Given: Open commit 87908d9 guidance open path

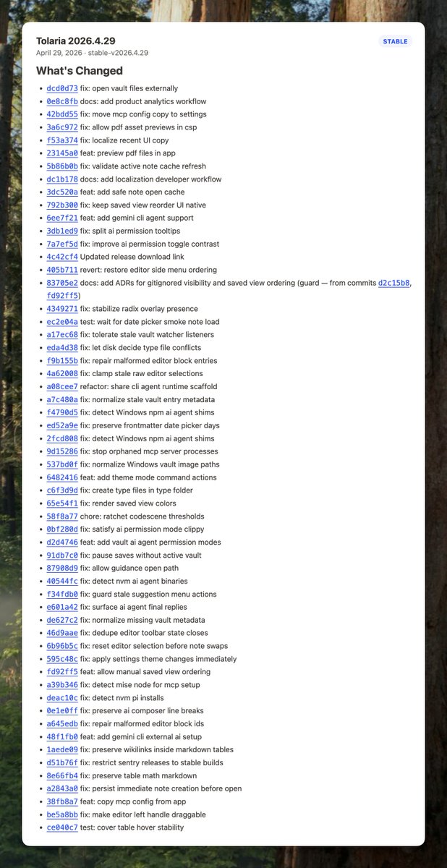Looking at the screenshot, I should 62,569.
